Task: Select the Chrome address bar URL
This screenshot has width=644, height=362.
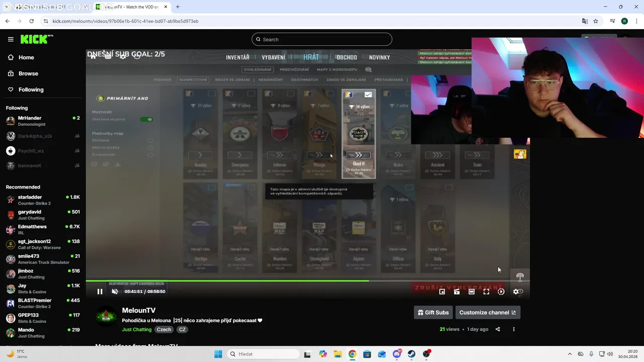Action: [x=125, y=21]
